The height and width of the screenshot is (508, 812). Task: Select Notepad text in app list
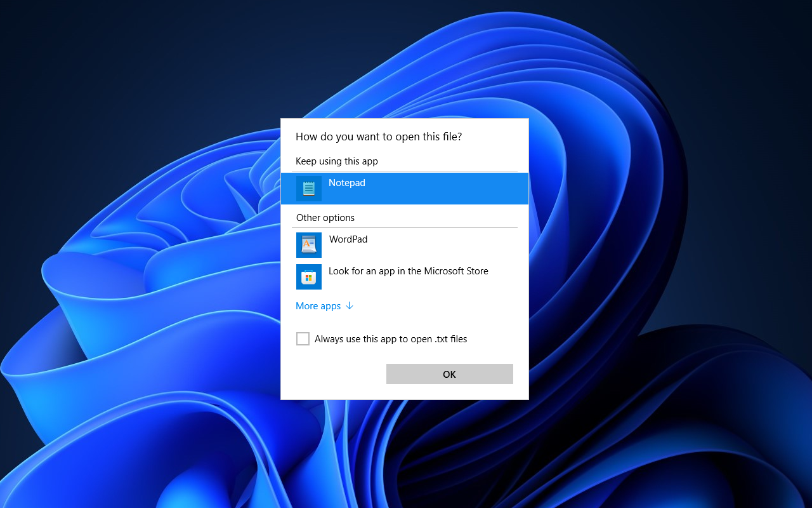coord(347,183)
